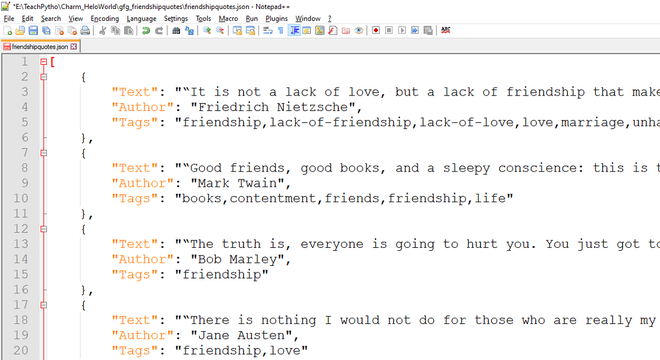Open the Plugins menu
The image size is (660, 360).
click(x=277, y=19)
